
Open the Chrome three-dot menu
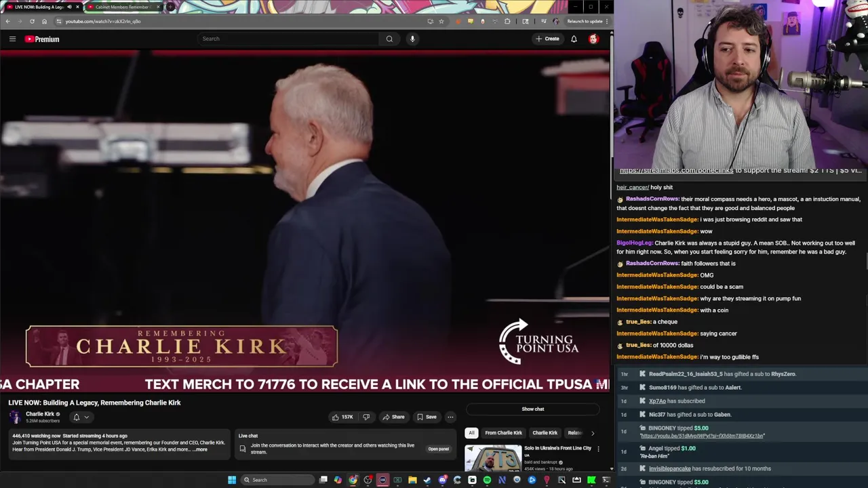[x=607, y=21]
